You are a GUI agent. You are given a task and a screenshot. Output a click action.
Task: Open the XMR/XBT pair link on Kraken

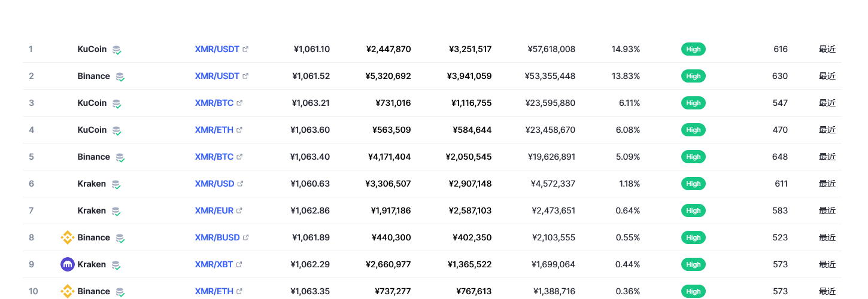coord(214,264)
